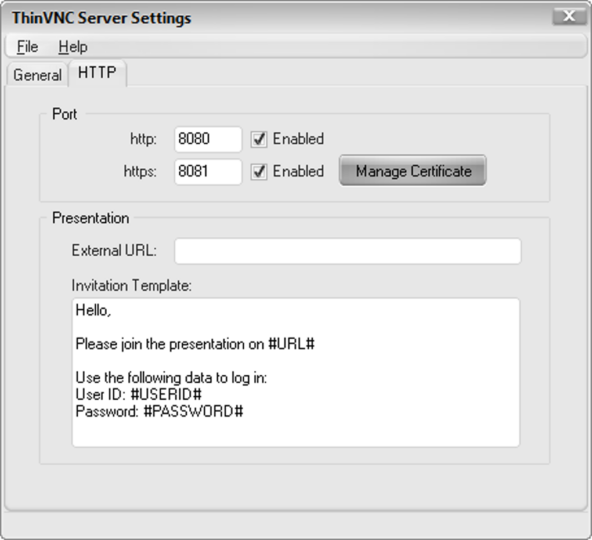Click the 'Invitation Template:' label

point(132,286)
